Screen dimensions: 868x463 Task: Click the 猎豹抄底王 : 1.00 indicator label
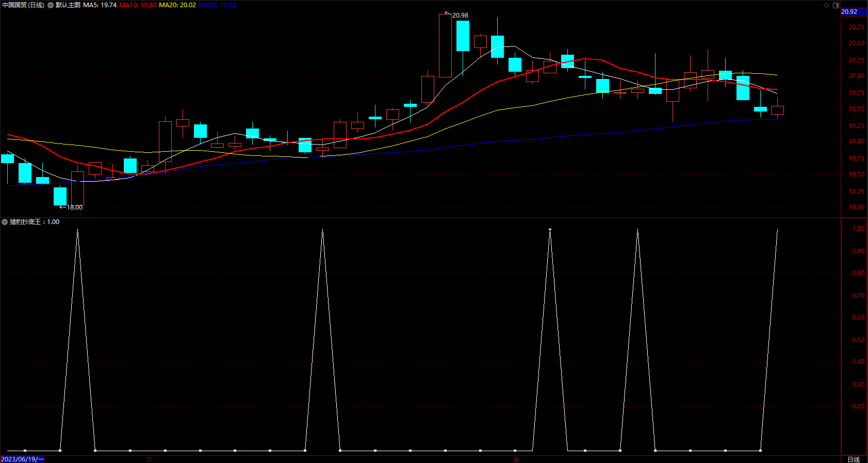(35, 222)
